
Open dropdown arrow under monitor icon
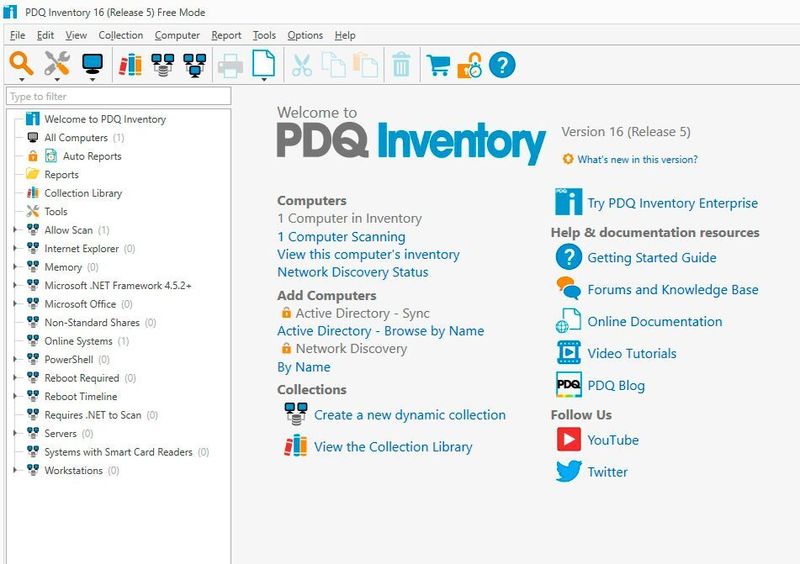(x=92, y=80)
